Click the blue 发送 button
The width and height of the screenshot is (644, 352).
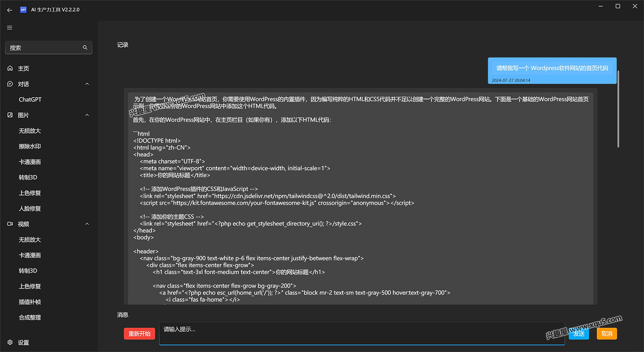[579, 334]
